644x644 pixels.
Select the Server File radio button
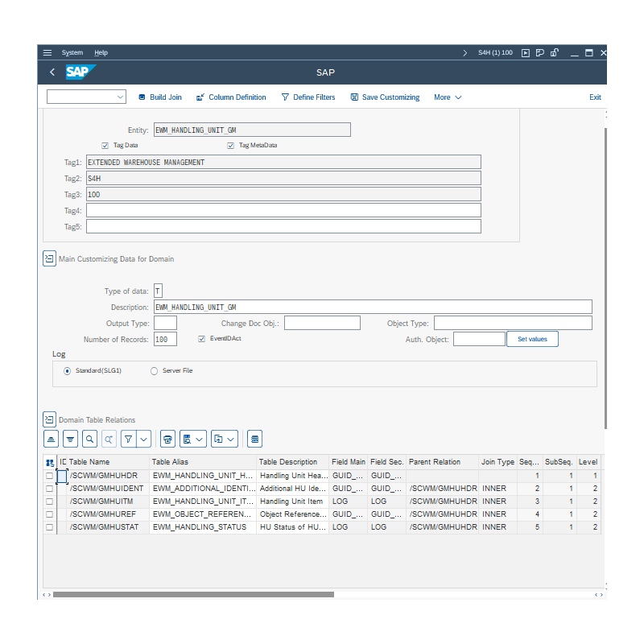click(155, 371)
